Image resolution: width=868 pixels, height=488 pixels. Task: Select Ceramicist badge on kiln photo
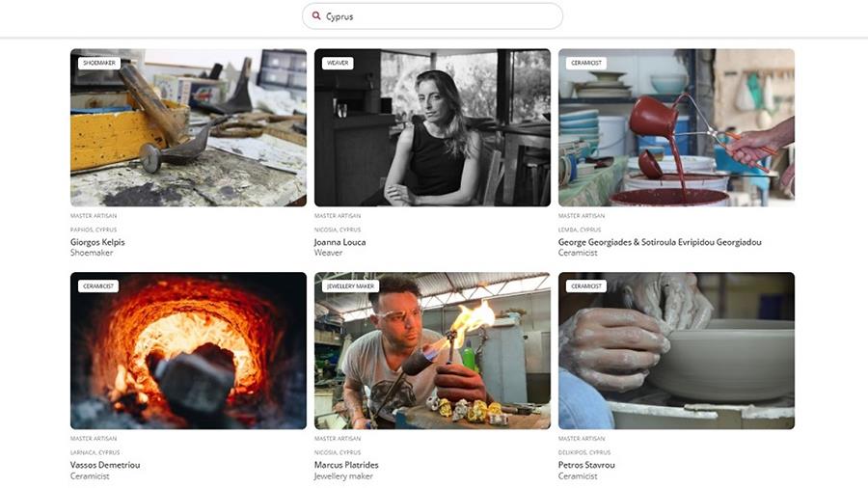click(x=98, y=286)
